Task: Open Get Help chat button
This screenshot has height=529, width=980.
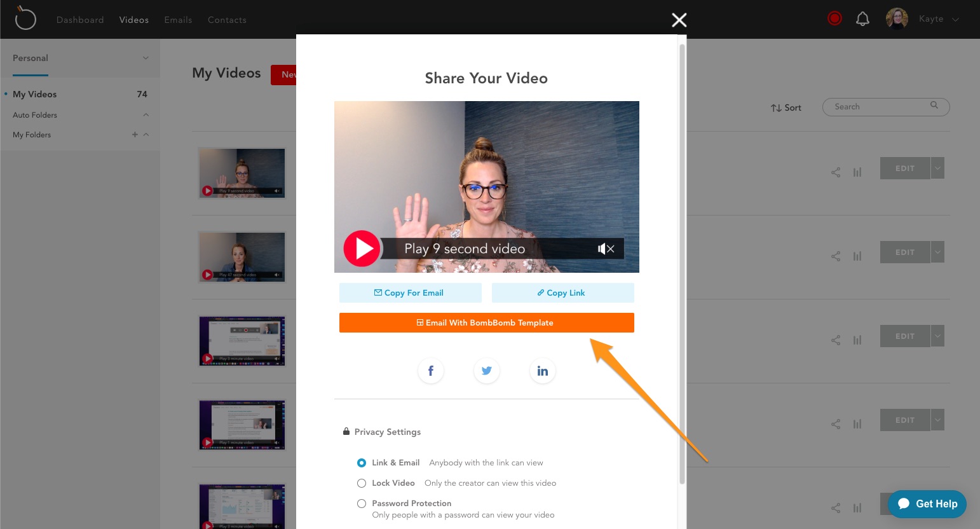Action: [927, 504]
